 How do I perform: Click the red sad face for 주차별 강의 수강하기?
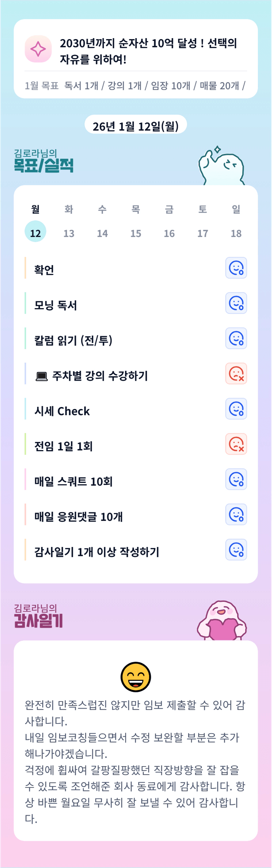point(236,373)
